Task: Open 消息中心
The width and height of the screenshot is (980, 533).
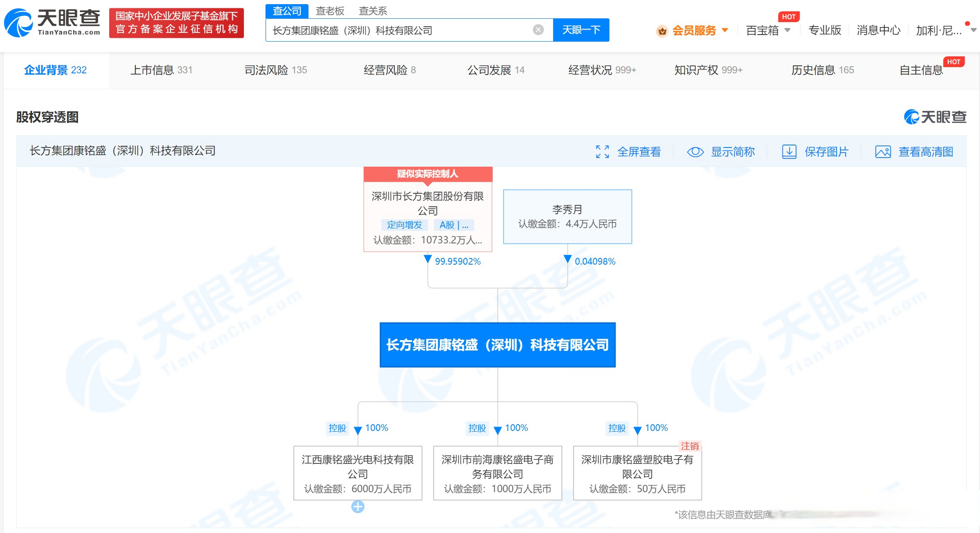Action: [x=878, y=30]
